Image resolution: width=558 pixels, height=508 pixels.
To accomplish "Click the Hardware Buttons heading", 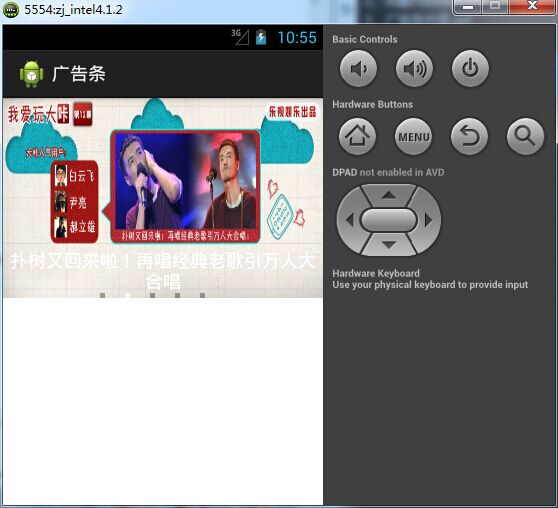I will (373, 104).
